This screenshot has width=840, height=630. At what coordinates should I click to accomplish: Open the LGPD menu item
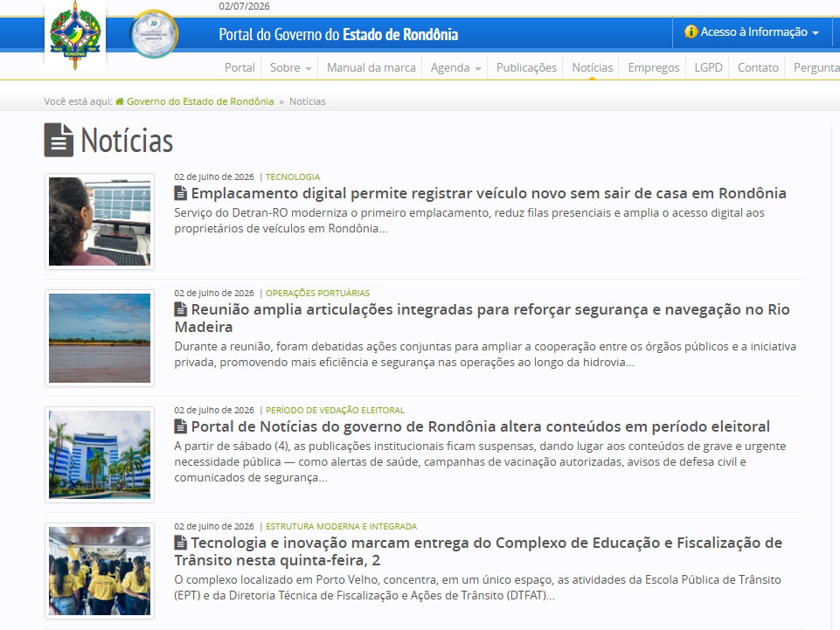point(708,67)
